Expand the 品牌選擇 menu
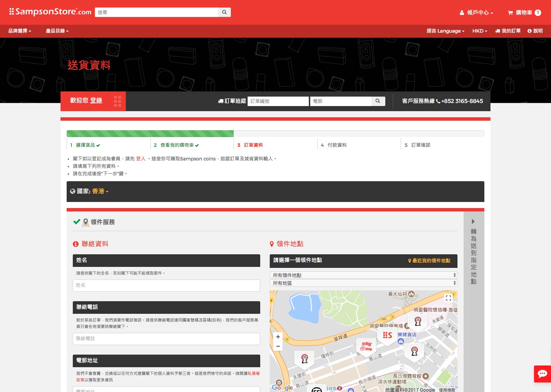The height and width of the screenshot is (392, 551). point(20,31)
